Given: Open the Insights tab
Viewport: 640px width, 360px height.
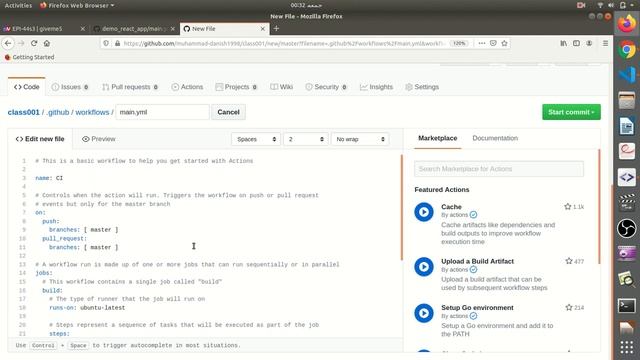Looking at the screenshot, I should (x=376, y=87).
